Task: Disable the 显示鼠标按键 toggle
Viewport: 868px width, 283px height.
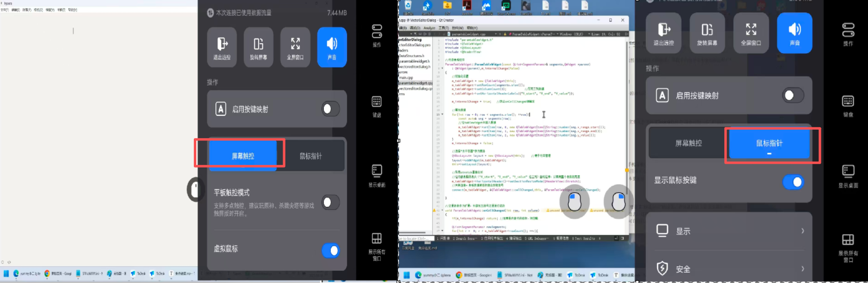Action: pyautogui.click(x=792, y=182)
